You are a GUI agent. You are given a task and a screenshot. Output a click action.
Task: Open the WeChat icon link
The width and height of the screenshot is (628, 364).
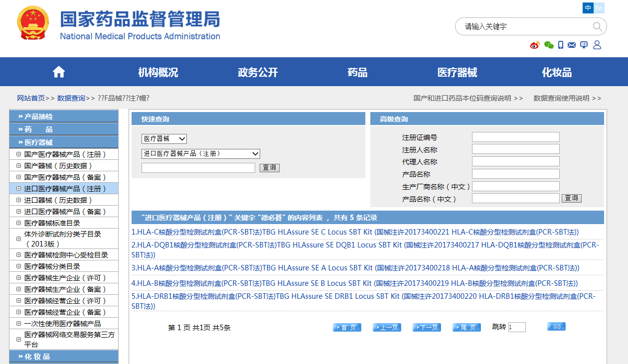[x=549, y=45]
